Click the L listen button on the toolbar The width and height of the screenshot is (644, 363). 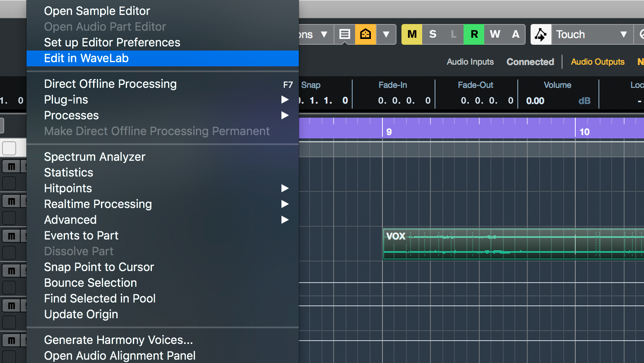(x=453, y=34)
